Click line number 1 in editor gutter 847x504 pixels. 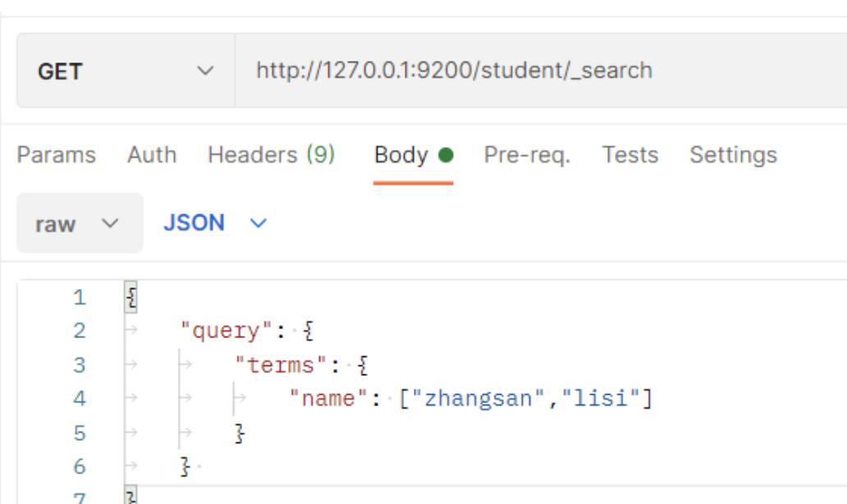[79, 297]
